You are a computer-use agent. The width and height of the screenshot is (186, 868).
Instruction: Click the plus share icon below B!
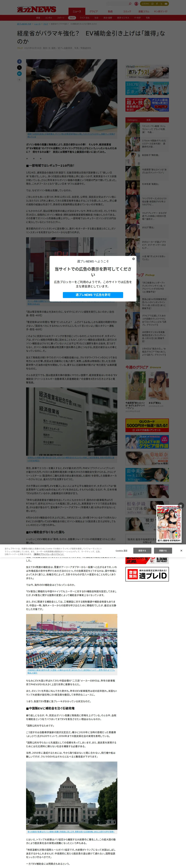click(x=19, y=80)
